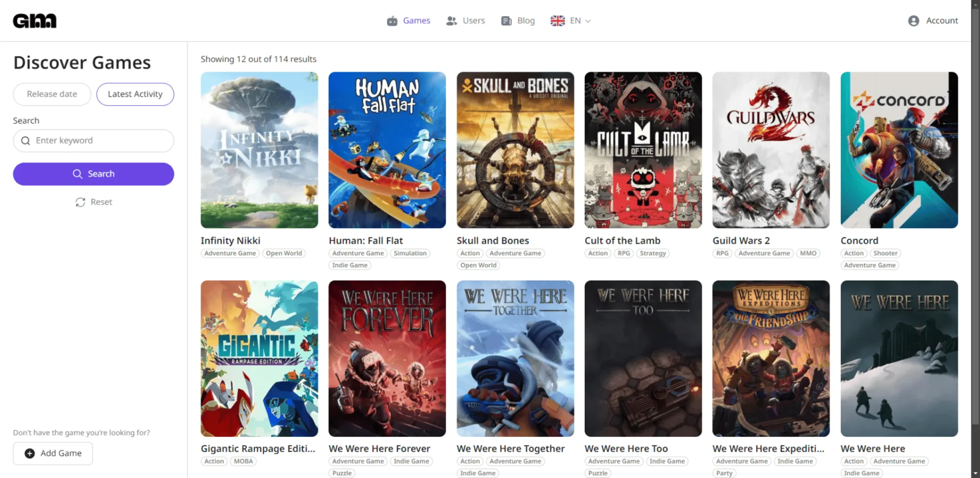Click the GM site logo
The width and height of the screenshot is (980, 478).
click(x=35, y=21)
